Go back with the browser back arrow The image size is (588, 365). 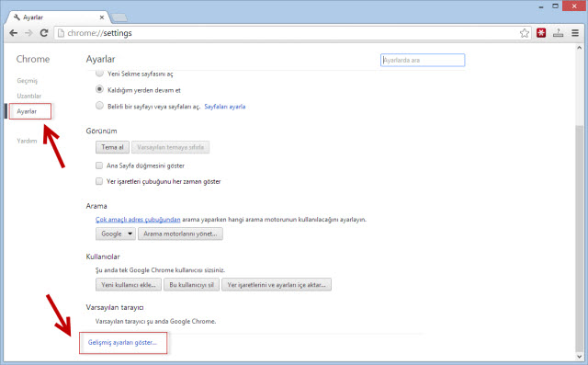click(14, 33)
